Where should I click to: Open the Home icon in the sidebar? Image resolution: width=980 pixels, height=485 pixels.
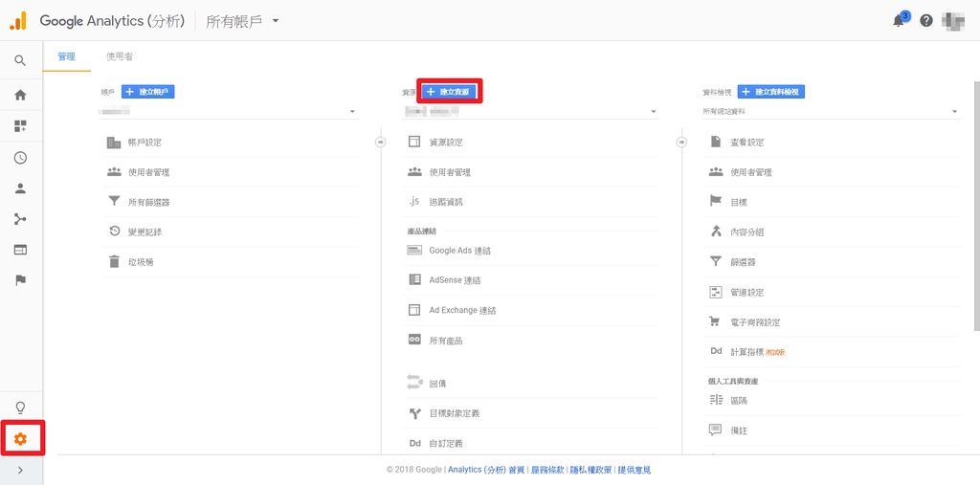20,96
